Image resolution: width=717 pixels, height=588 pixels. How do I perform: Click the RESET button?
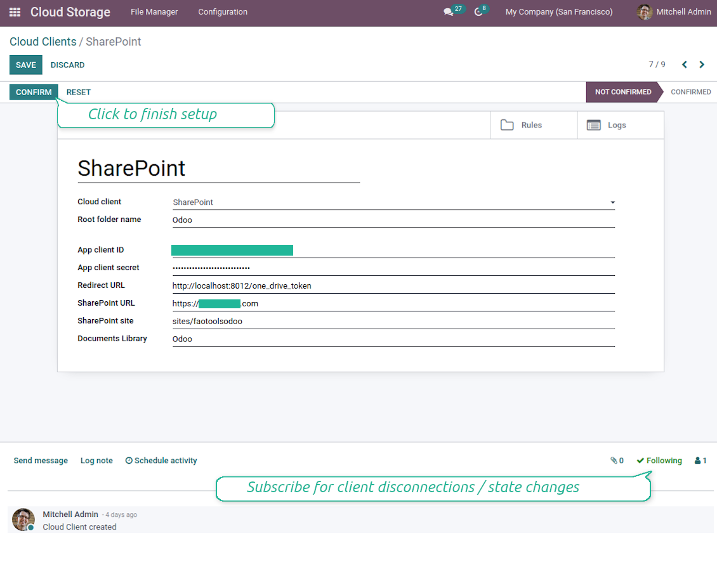pyautogui.click(x=79, y=92)
